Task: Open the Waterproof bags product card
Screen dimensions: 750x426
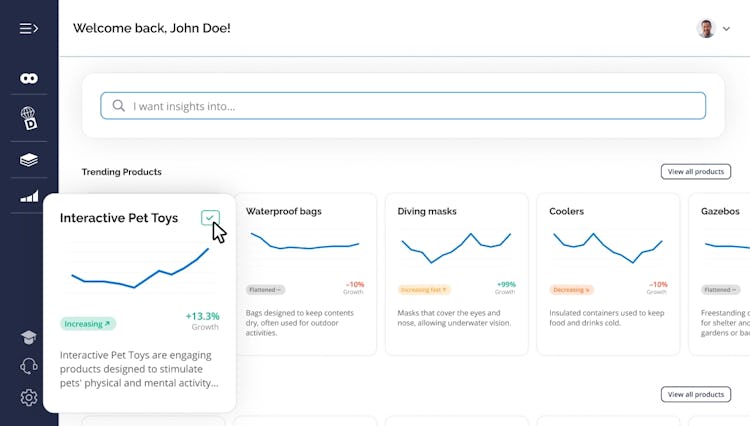Action: [x=304, y=274]
